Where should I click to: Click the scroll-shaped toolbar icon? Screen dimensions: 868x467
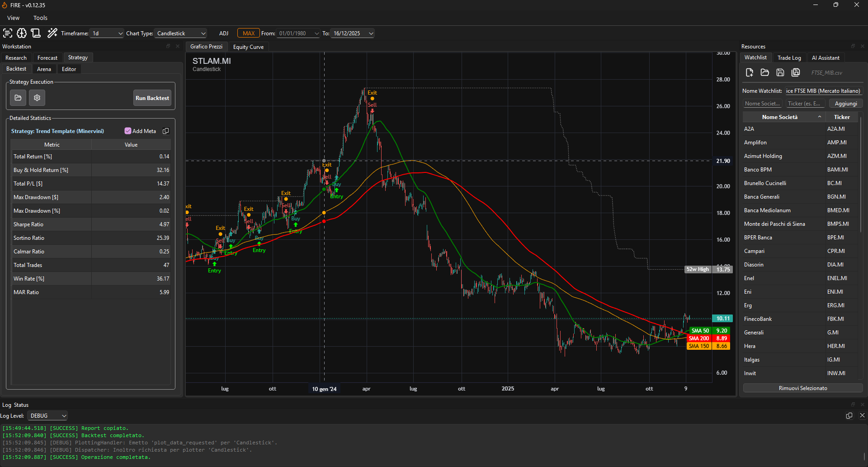tap(36, 33)
